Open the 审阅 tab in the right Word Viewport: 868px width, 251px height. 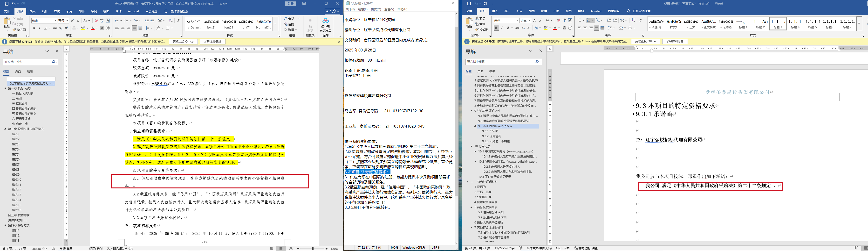(x=556, y=11)
